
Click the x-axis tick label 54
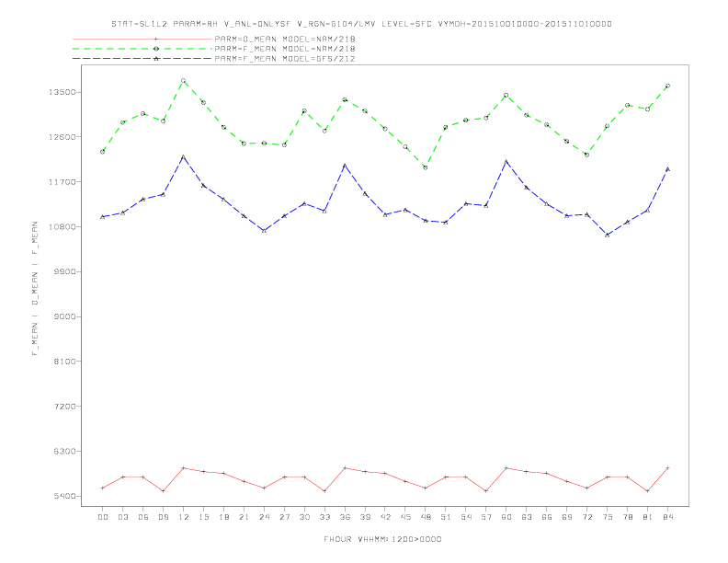point(466,517)
